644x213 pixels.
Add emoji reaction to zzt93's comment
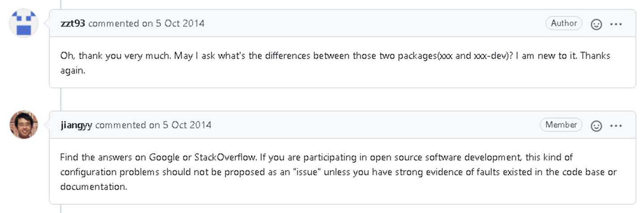coord(596,24)
